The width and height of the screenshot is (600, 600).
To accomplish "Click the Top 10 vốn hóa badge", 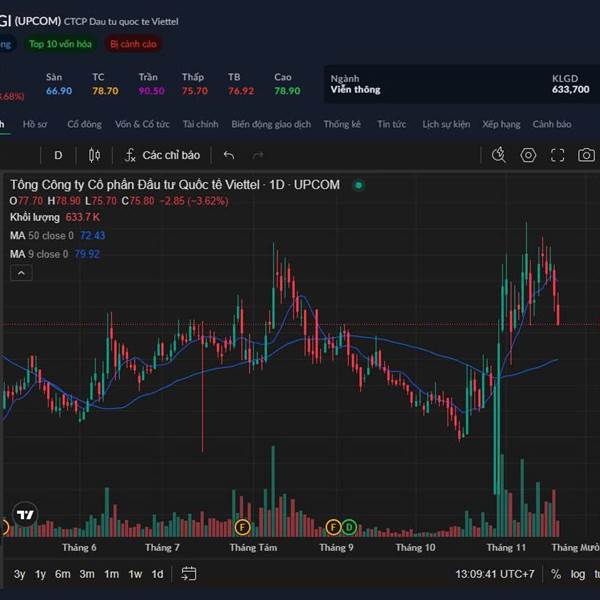I will click(x=60, y=44).
